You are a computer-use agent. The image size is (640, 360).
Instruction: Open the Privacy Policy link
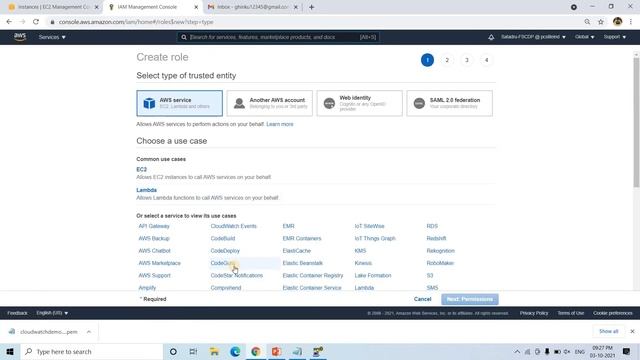point(534,313)
